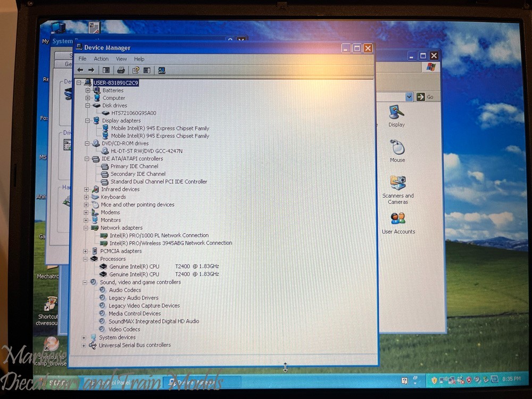Click the 8:35 PM clock in tray
The height and width of the screenshot is (399, 532).
(511, 379)
